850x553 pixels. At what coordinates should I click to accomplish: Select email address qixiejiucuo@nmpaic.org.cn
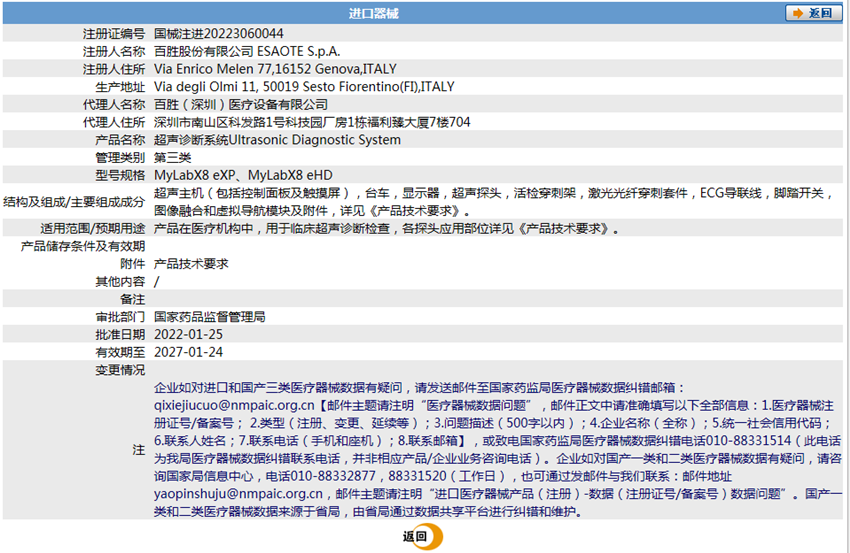click(234, 405)
